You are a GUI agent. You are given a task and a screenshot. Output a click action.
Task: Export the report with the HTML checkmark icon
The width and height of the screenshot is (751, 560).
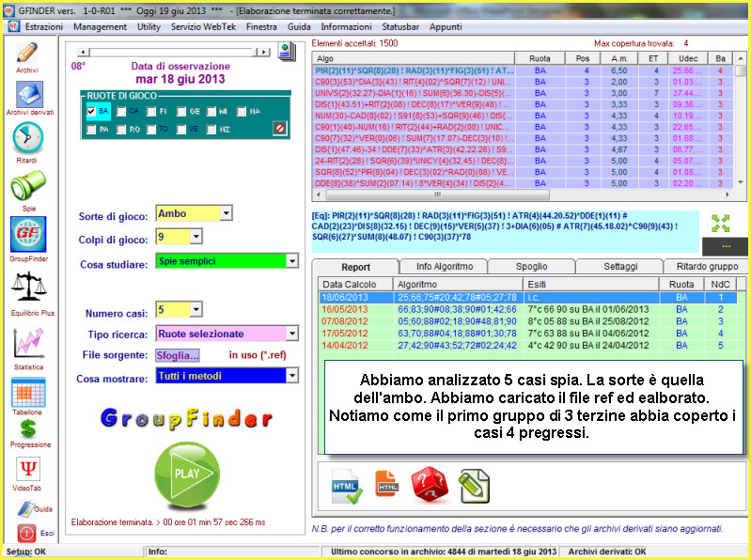tap(347, 486)
